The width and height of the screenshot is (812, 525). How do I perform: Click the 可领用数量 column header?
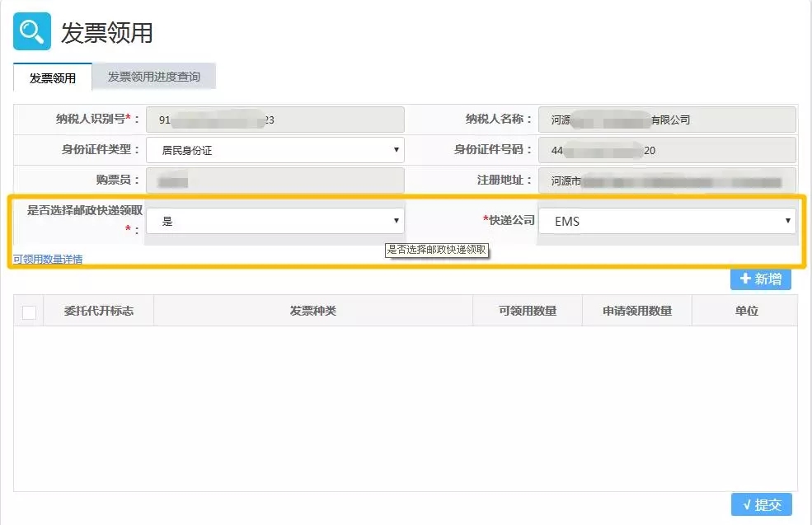[x=527, y=311]
